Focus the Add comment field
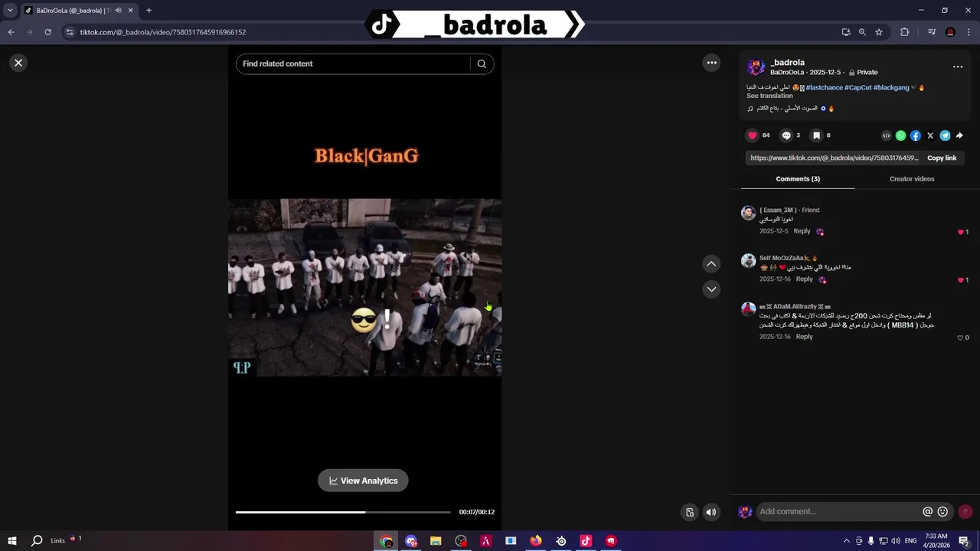Viewport: 980px width, 551px height. tap(839, 511)
